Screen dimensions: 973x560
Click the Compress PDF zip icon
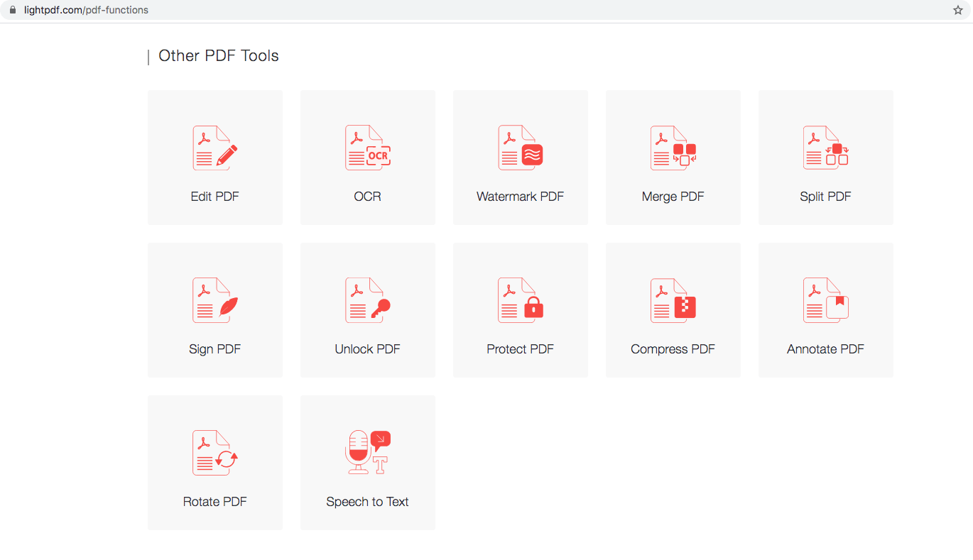pyautogui.click(x=673, y=300)
